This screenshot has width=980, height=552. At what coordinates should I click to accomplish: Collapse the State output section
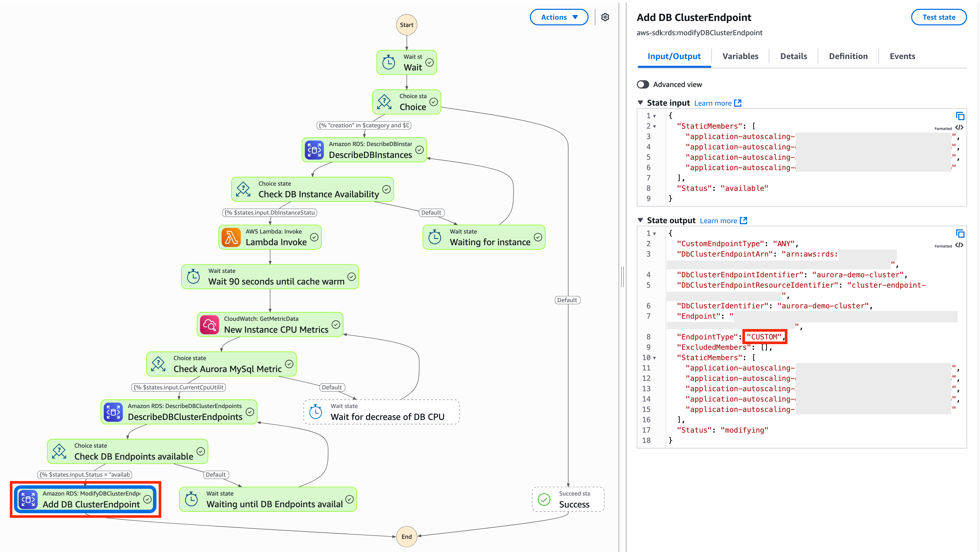(x=640, y=220)
